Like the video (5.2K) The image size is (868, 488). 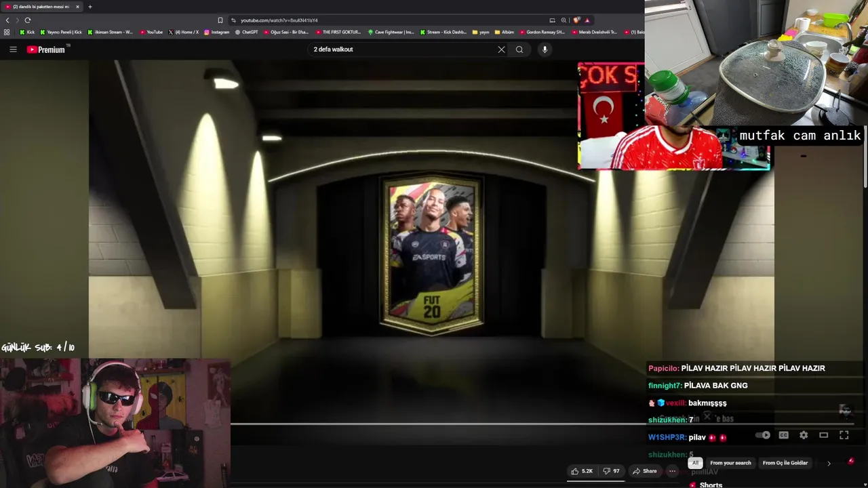coord(582,471)
